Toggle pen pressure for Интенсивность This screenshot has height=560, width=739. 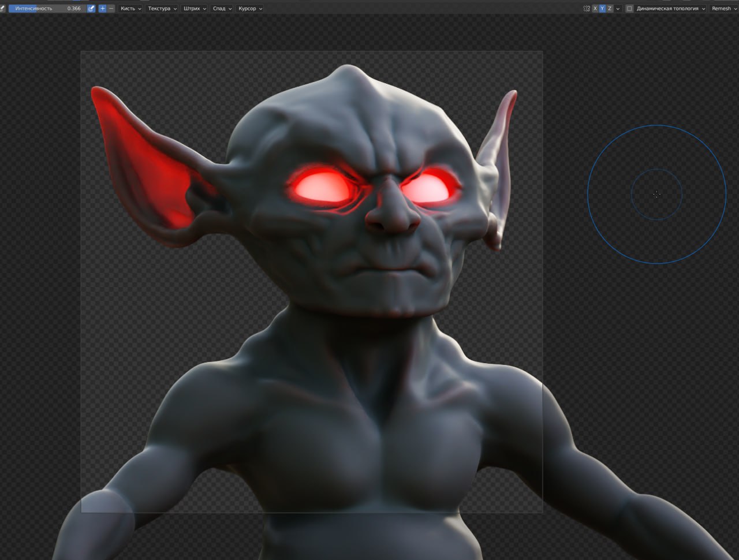tap(91, 9)
